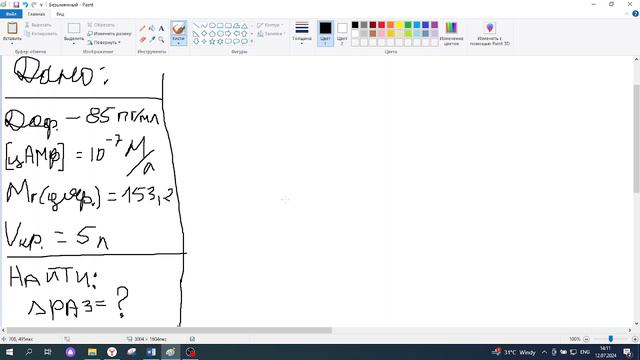Choose the pentagon shape

[x=212, y=33]
